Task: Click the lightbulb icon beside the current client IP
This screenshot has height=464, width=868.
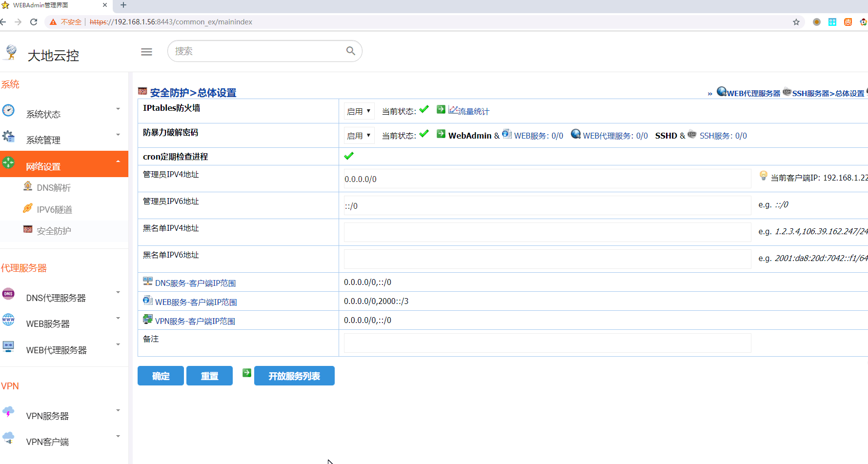Action: (764, 176)
